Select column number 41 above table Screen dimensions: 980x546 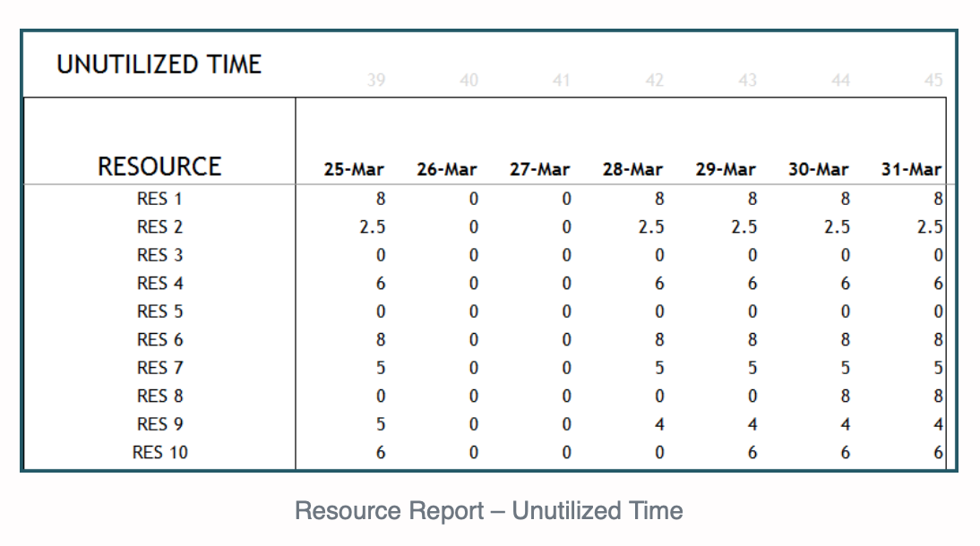562,80
